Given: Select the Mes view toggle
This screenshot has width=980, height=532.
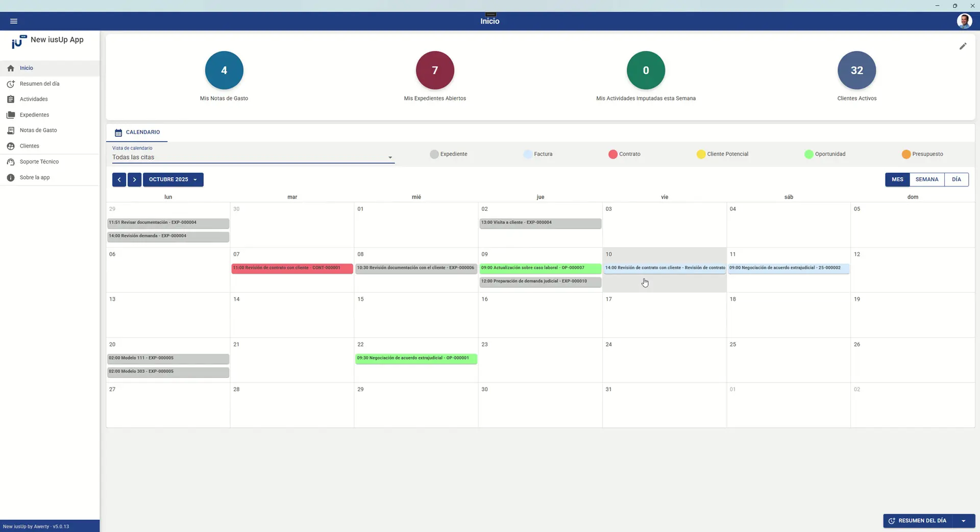Looking at the screenshot, I should pyautogui.click(x=897, y=180).
